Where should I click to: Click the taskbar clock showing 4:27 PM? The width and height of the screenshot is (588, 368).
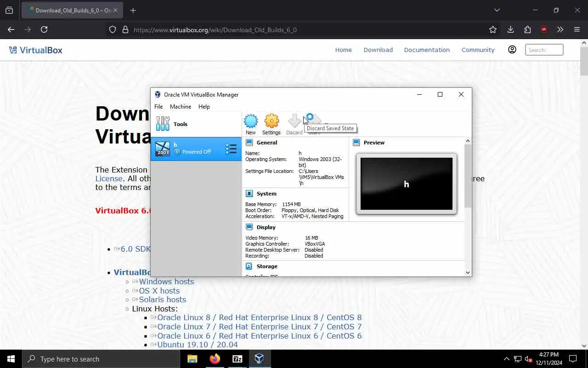pyautogui.click(x=548, y=359)
